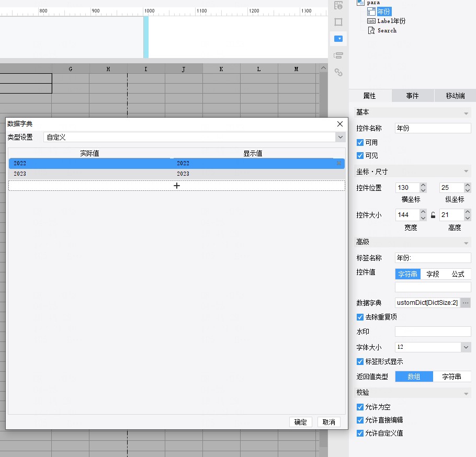
Task: Click the 实际值 column header
Action: coord(90,153)
